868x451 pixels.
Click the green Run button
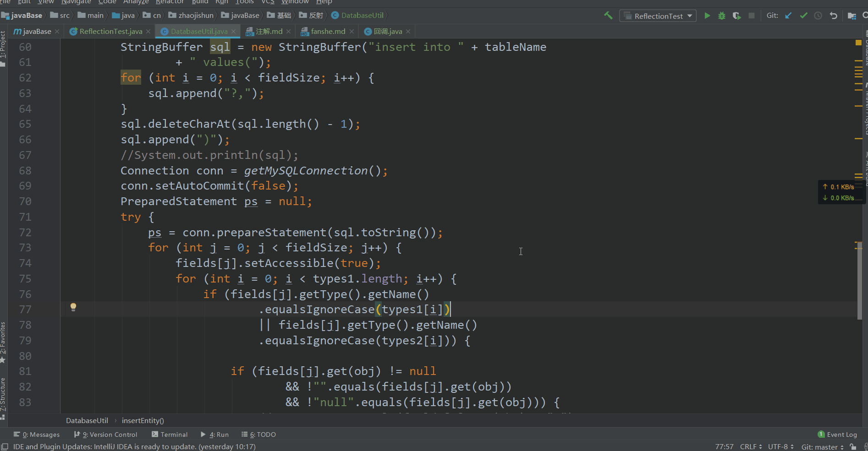point(707,16)
